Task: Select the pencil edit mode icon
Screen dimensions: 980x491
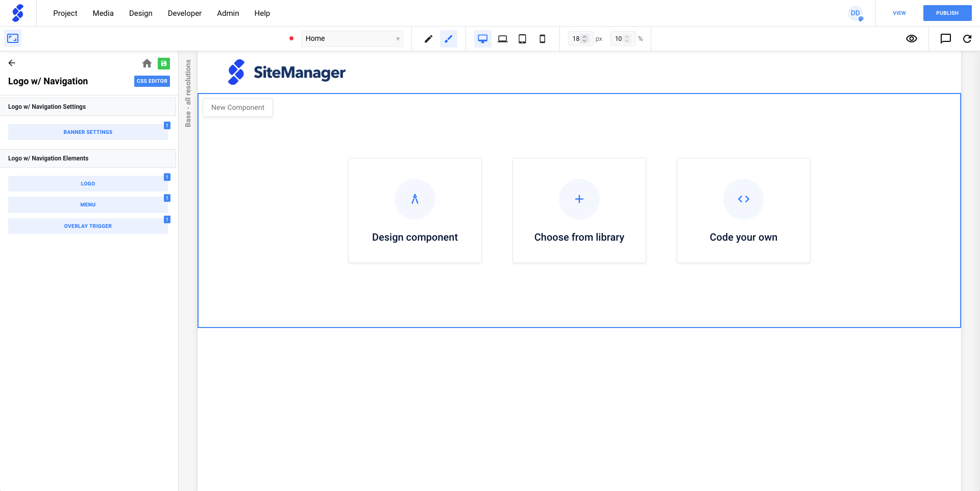Action: pos(428,39)
